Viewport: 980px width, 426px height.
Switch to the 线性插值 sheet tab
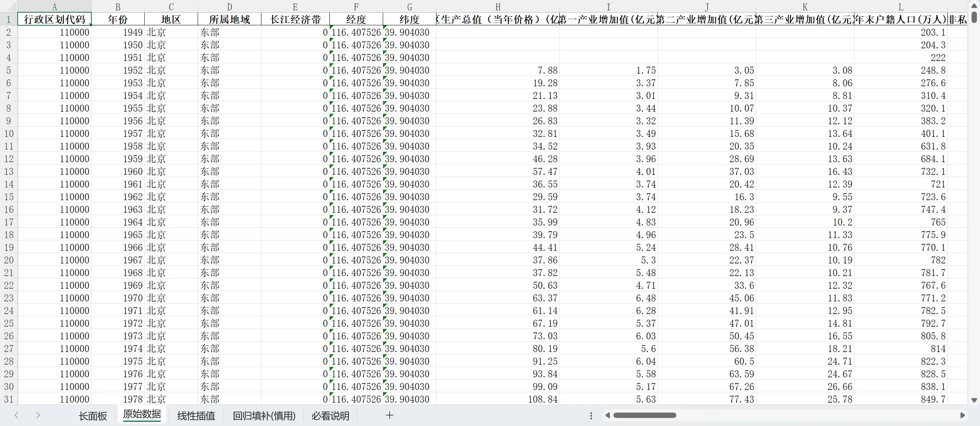(196, 416)
